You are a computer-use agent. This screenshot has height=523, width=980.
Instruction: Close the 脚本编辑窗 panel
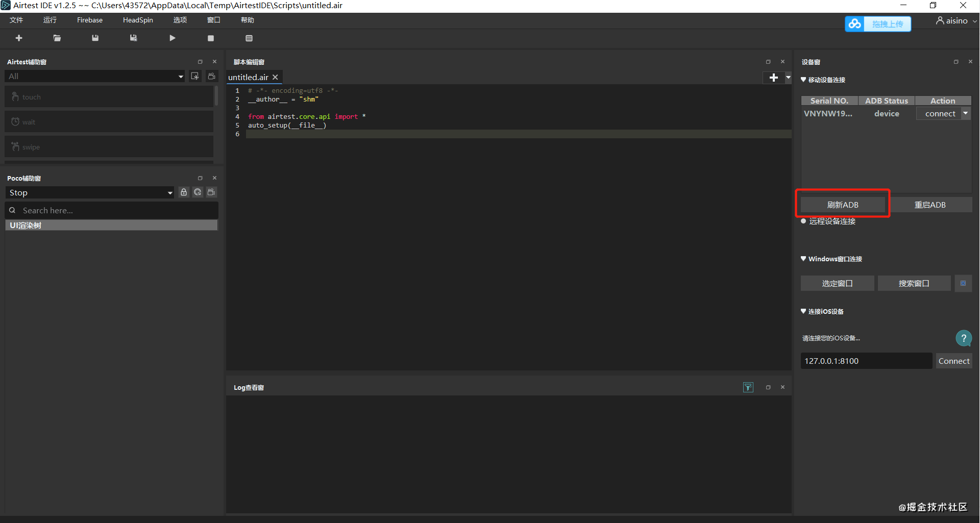coord(782,62)
